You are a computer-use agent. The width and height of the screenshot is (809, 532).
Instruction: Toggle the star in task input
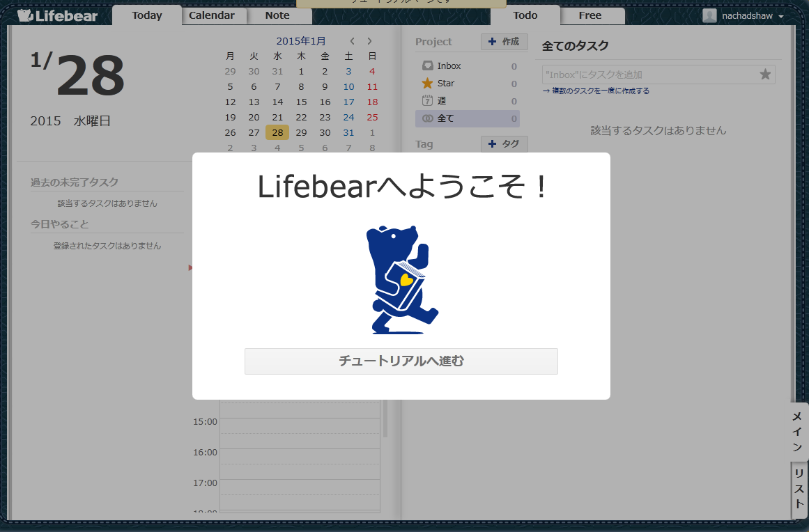point(765,75)
